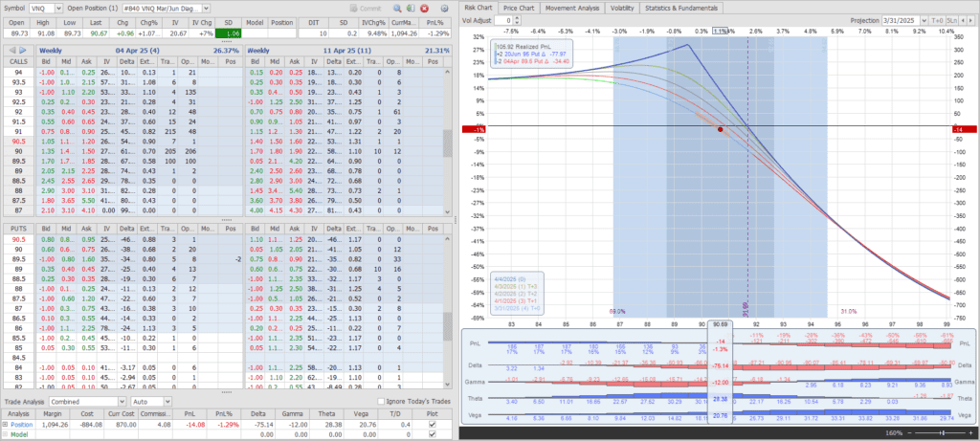
Task: Open the Statistics & Fundamentals tab
Action: [x=681, y=8]
